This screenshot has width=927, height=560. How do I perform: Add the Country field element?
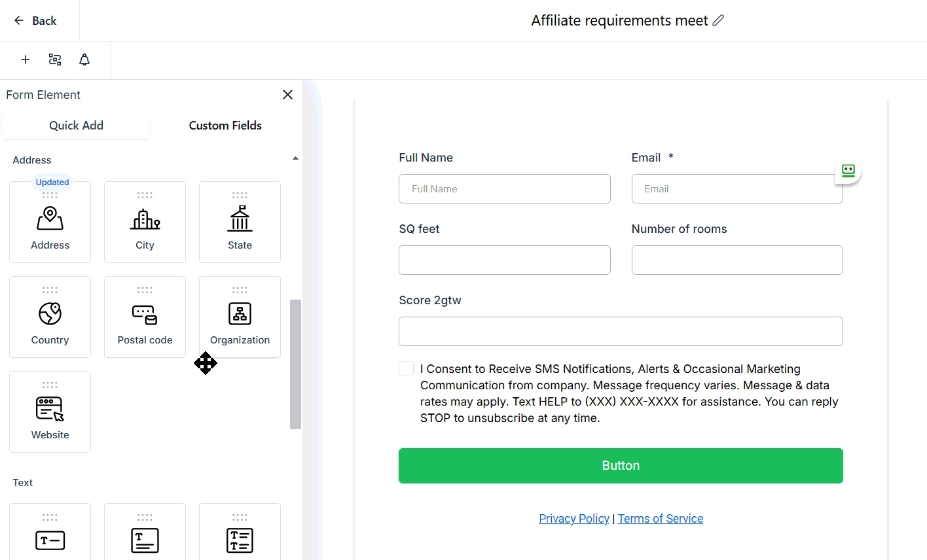point(50,317)
